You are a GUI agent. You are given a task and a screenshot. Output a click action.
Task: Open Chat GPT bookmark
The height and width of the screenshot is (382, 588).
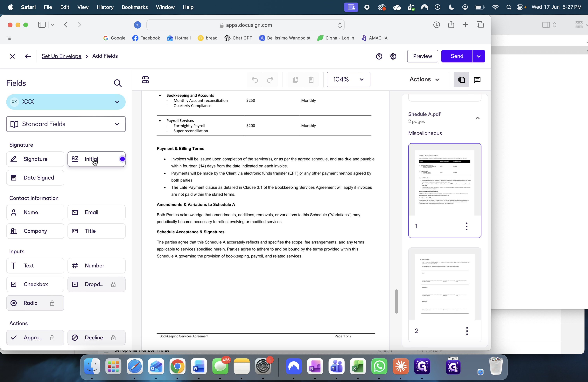point(238,38)
